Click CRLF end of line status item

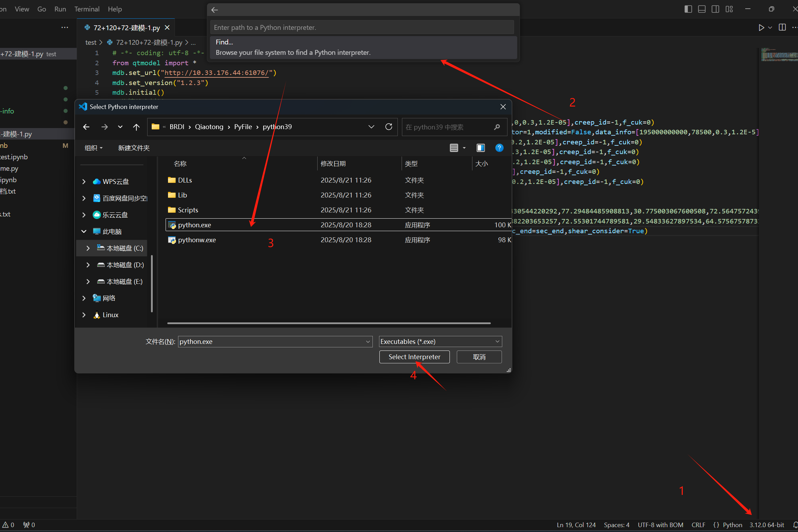click(x=698, y=525)
